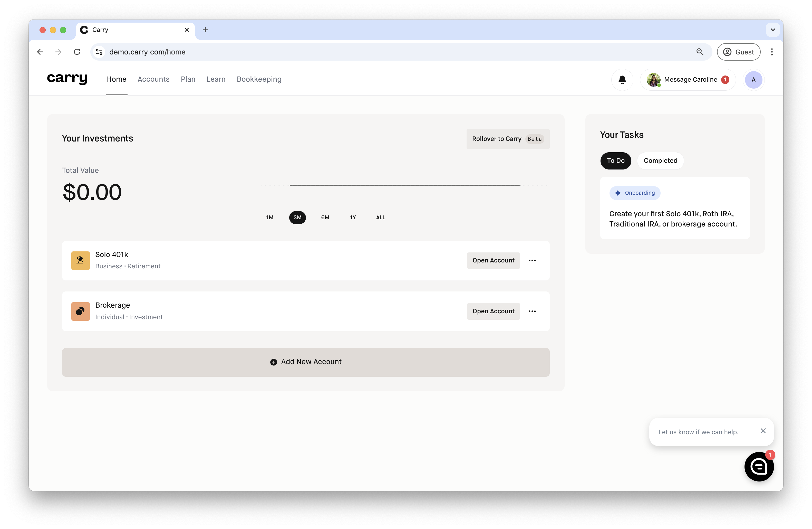Click Add New Account
812x529 pixels.
point(306,362)
